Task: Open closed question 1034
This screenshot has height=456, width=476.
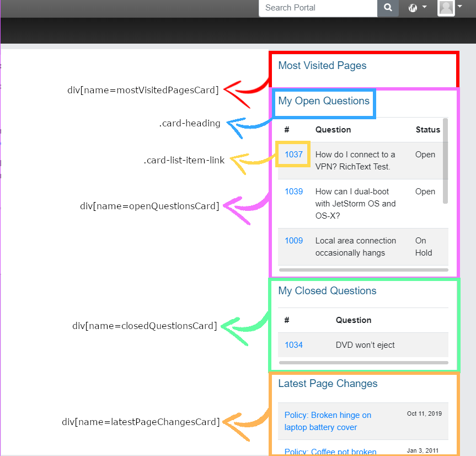Action: click(293, 345)
